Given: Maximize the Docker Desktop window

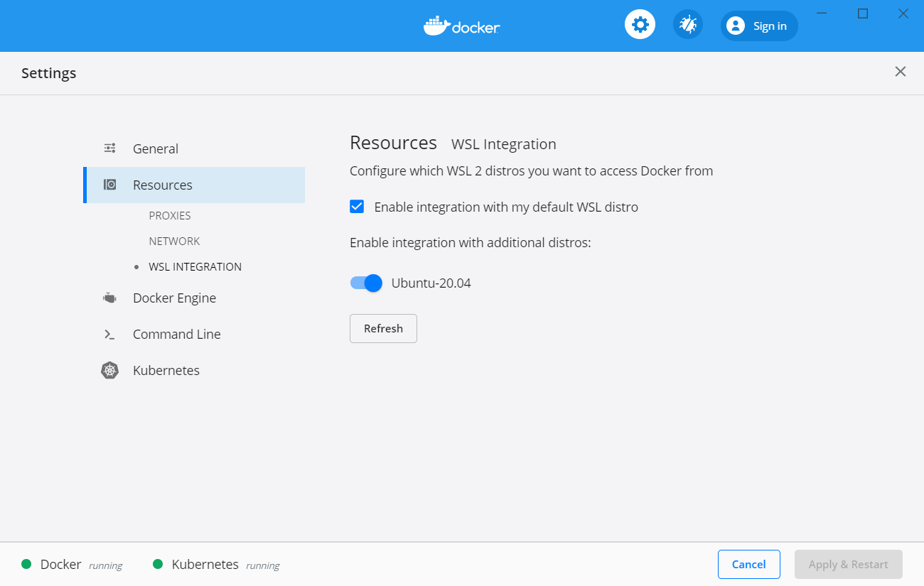Looking at the screenshot, I should [x=863, y=13].
